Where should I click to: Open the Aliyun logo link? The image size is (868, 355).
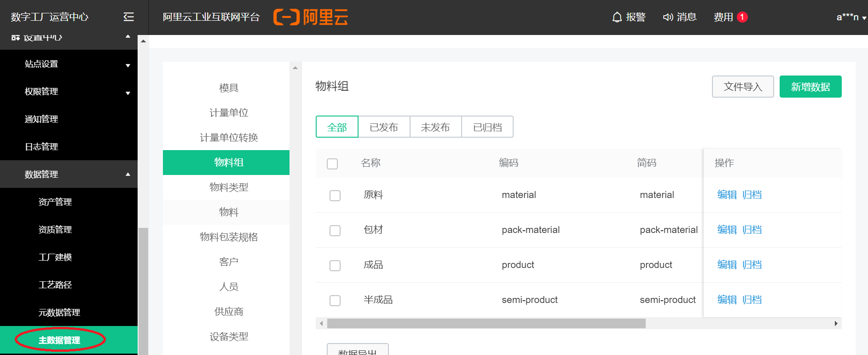pos(311,17)
